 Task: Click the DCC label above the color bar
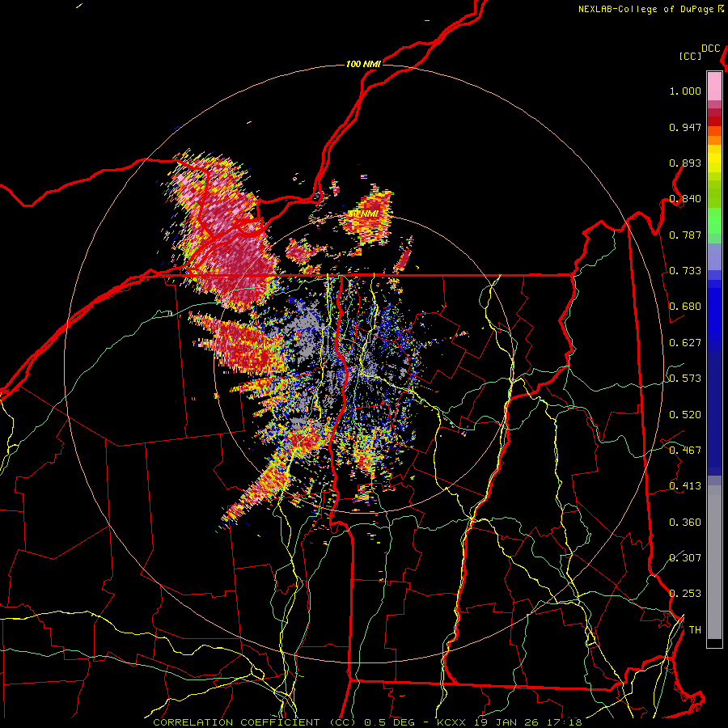711,49
